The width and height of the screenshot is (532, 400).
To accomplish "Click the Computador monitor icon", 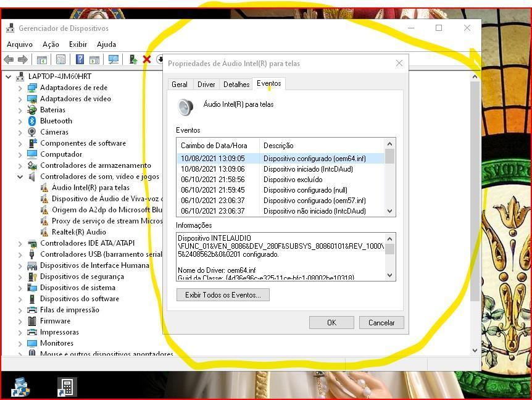I will tap(32, 154).
